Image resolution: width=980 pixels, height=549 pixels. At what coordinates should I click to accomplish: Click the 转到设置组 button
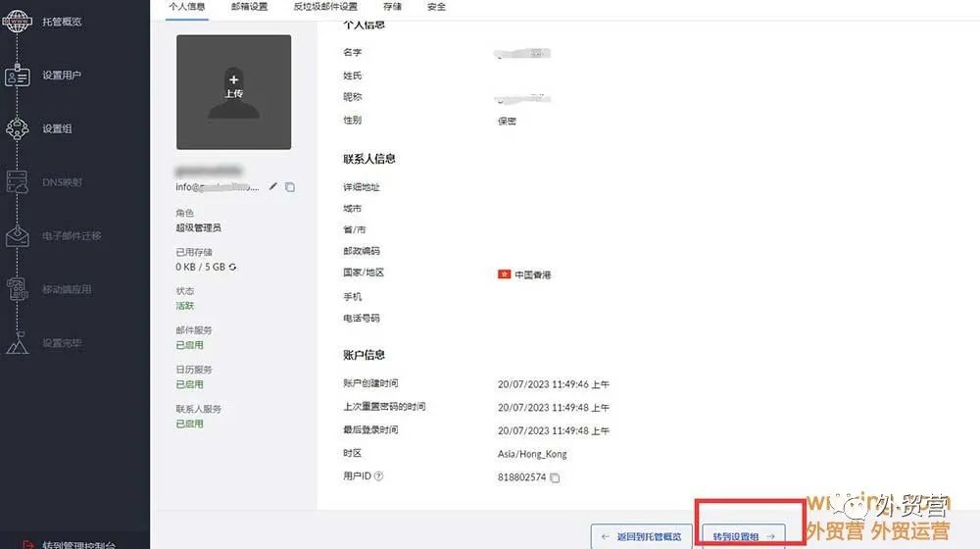coord(743,536)
